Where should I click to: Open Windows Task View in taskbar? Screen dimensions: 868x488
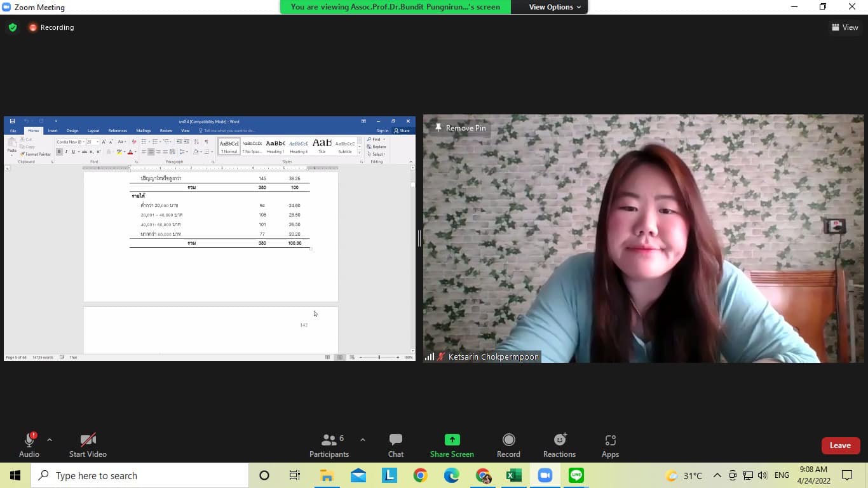coord(295,475)
